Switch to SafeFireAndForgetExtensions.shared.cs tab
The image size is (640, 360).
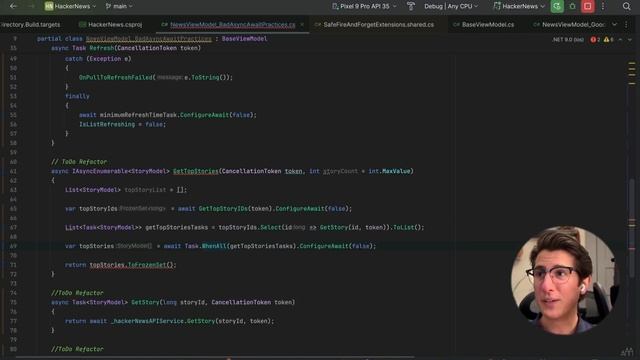pos(378,24)
